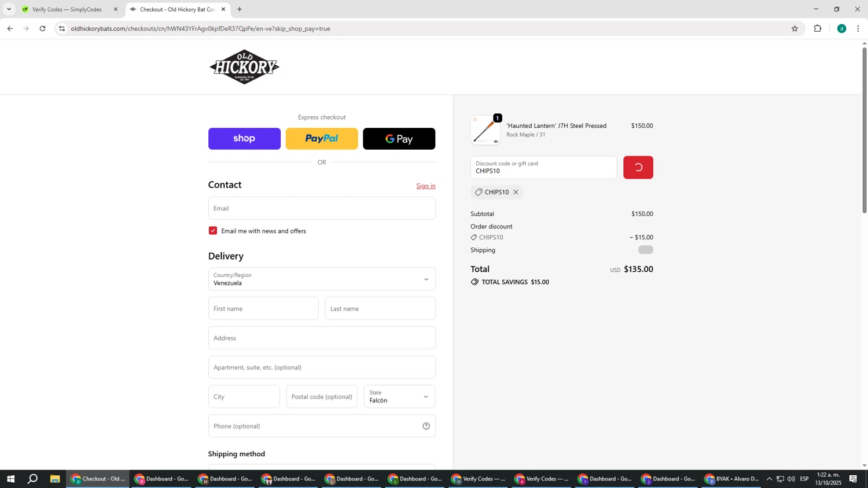The width and height of the screenshot is (868, 488).
Task: Choose Google Pay express checkout
Action: coord(399,139)
